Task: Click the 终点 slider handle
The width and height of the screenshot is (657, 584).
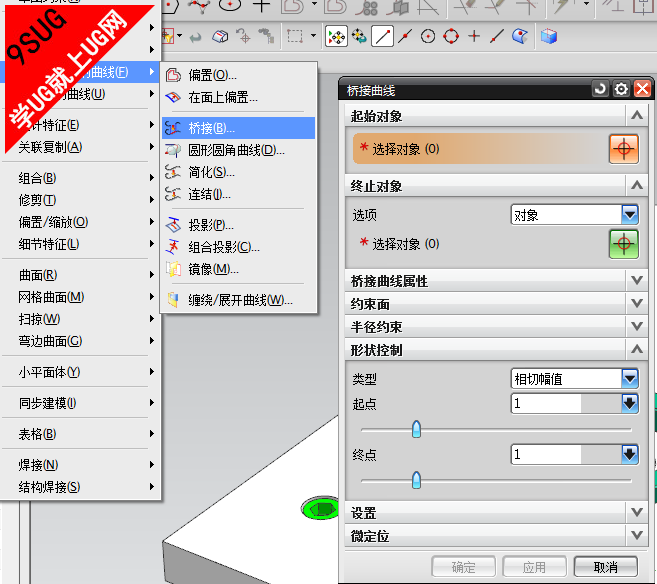Action: point(416,480)
